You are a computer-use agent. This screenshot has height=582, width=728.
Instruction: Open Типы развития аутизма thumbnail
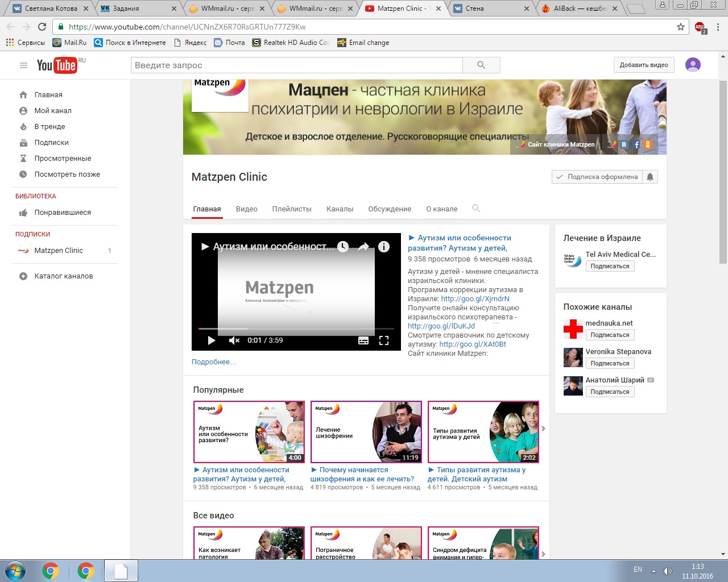(x=483, y=432)
